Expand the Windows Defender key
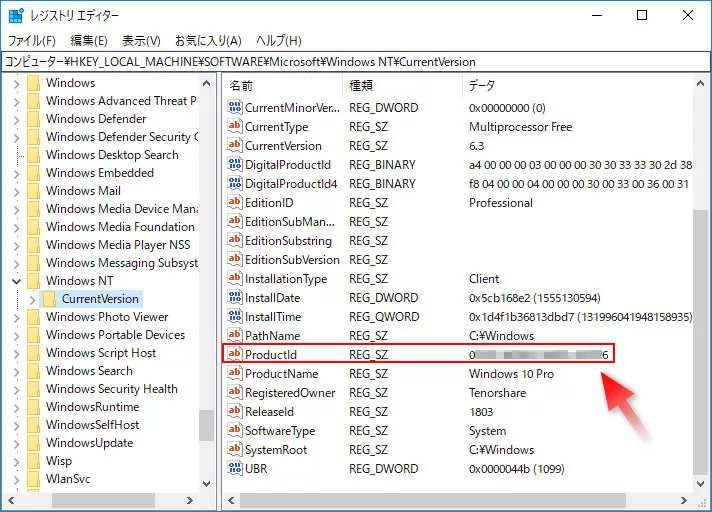This screenshot has width=712, height=512. [16, 120]
